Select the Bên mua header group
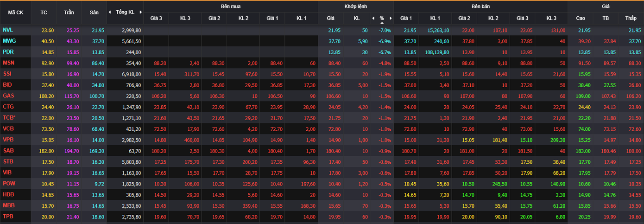 [230, 6]
